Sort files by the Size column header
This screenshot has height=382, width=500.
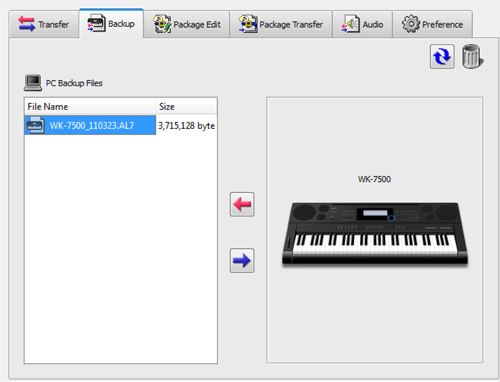[186, 107]
